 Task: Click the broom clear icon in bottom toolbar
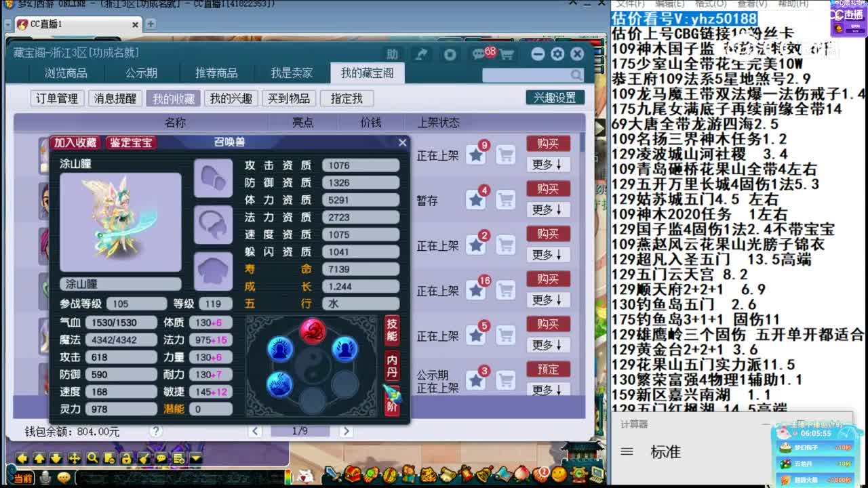pos(144,458)
